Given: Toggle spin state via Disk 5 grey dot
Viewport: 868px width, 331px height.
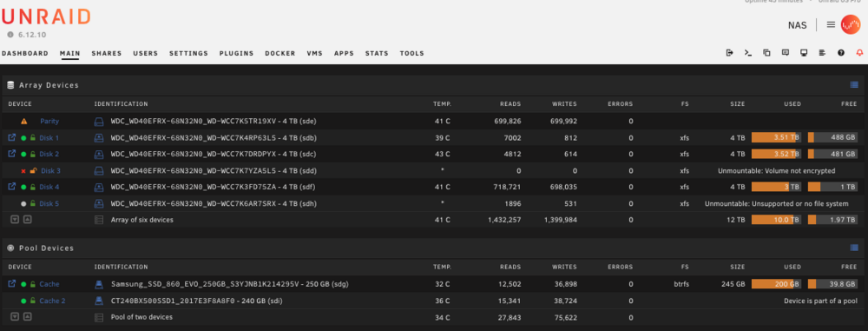Looking at the screenshot, I should 23,203.
